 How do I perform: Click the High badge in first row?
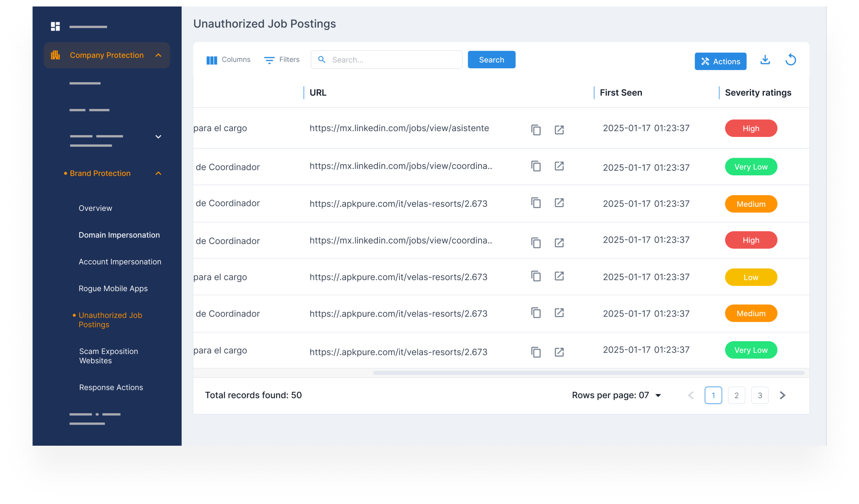click(751, 128)
